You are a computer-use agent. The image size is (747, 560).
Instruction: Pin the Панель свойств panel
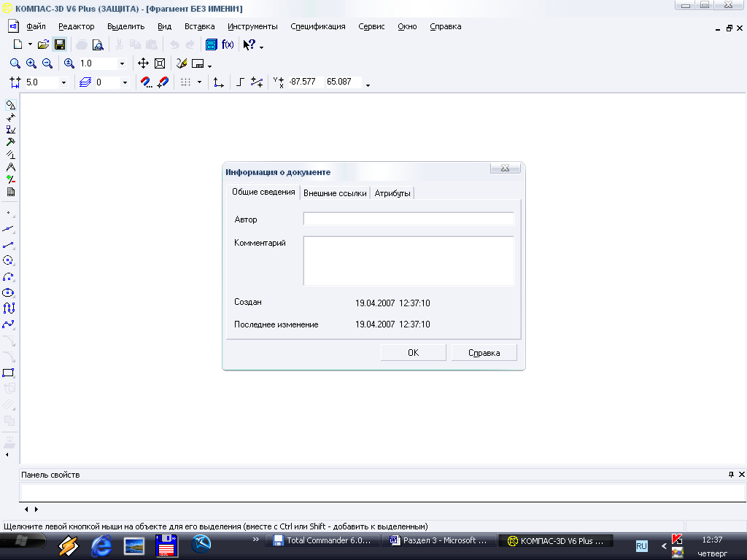coord(731,474)
